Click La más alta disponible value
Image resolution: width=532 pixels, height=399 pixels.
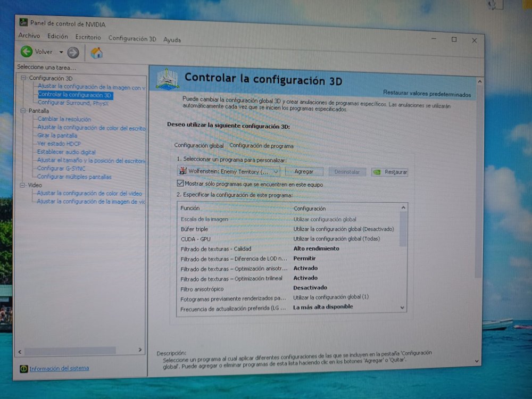pos(323,307)
